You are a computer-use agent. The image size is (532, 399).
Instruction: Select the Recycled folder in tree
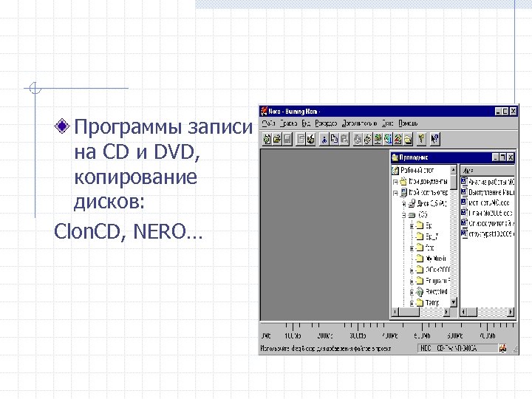[437, 291]
